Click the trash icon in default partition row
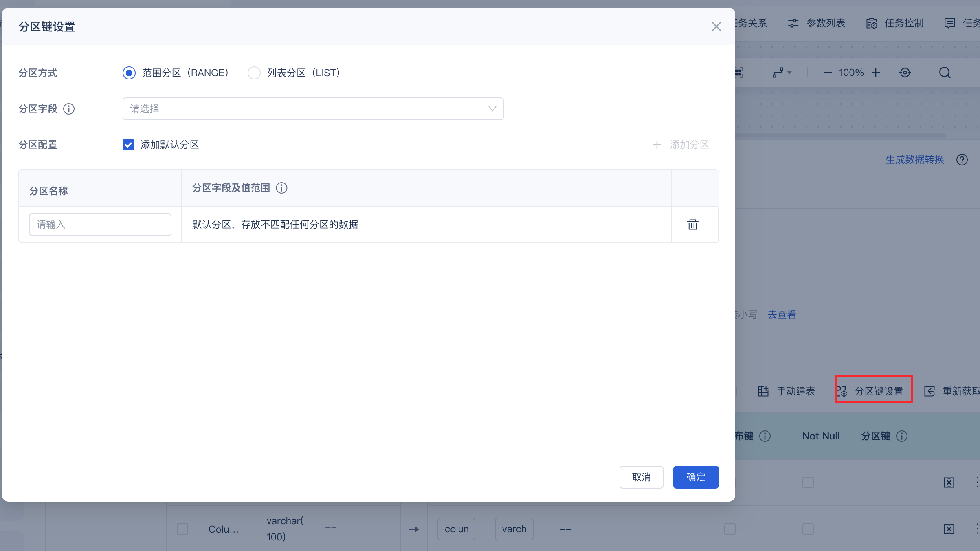 click(x=692, y=225)
